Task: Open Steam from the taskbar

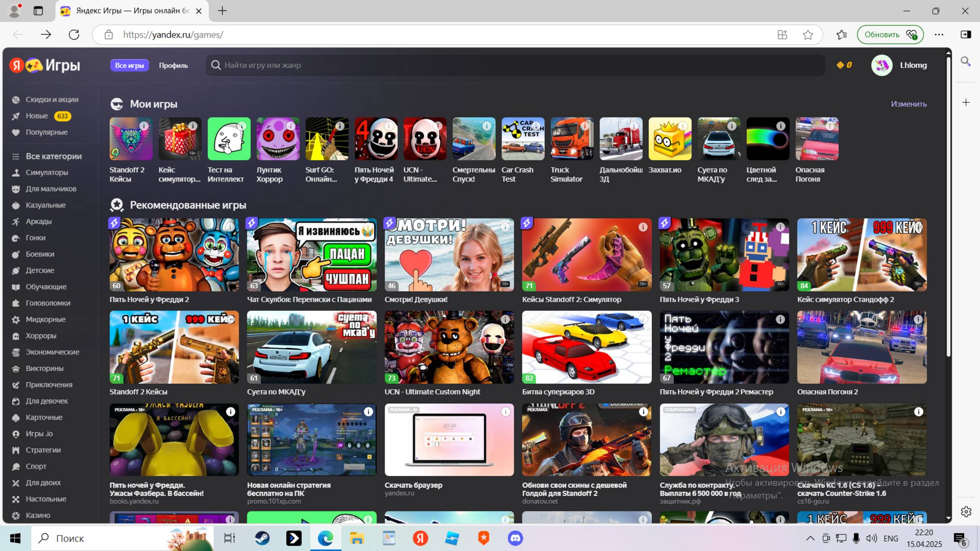Action: point(262,538)
